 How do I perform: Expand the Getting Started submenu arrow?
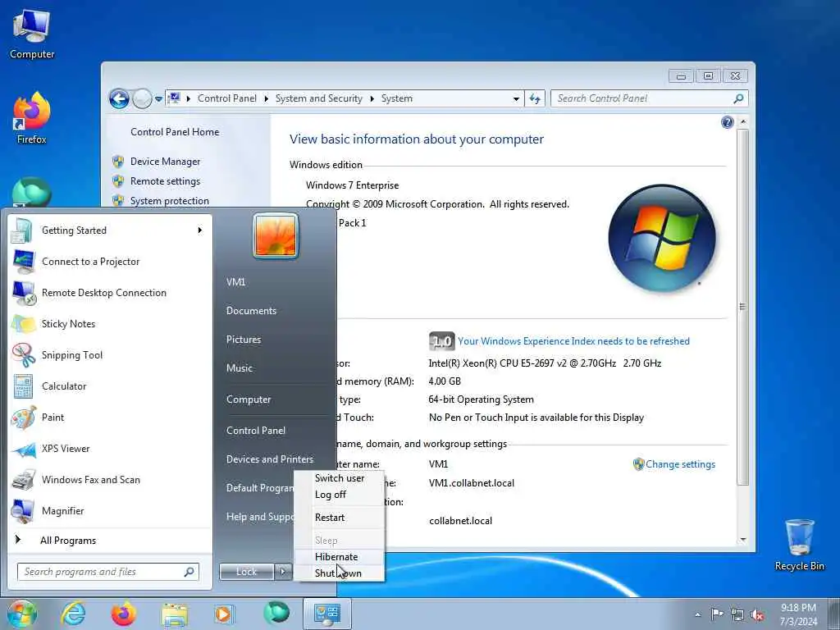[x=200, y=231]
